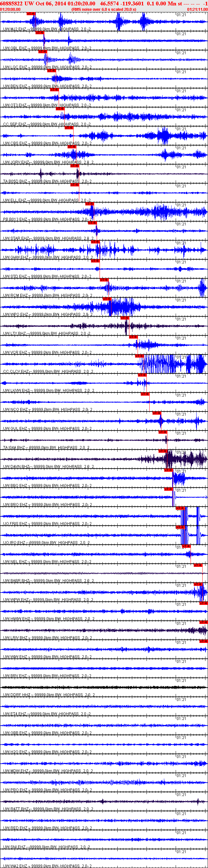
Task: Select the 'UW GBL EHZ' station label
Action: tap(15, 48)
